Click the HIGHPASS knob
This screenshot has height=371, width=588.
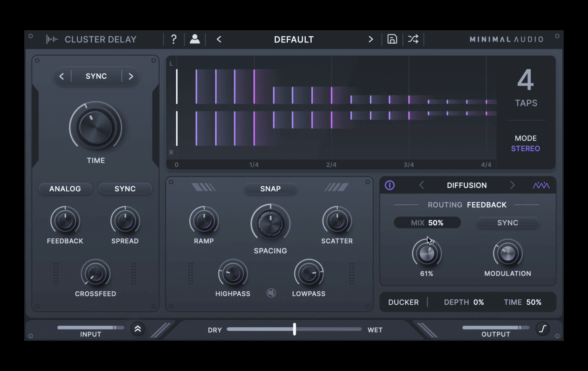click(x=233, y=274)
